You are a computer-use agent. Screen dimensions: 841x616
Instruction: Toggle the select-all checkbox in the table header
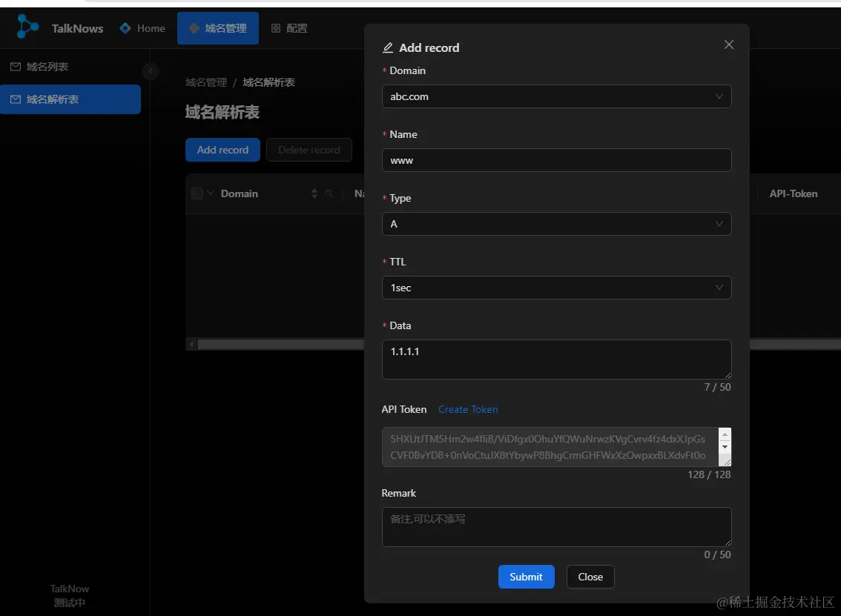click(197, 193)
